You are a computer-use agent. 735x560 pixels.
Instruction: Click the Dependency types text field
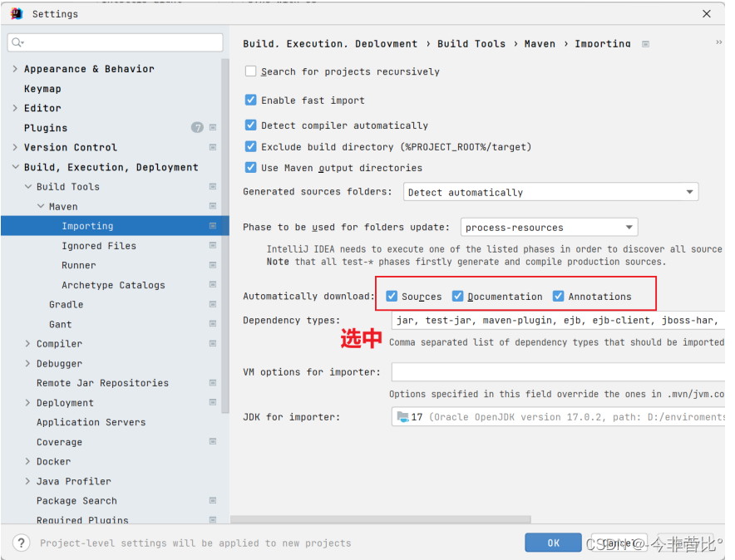(x=558, y=320)
